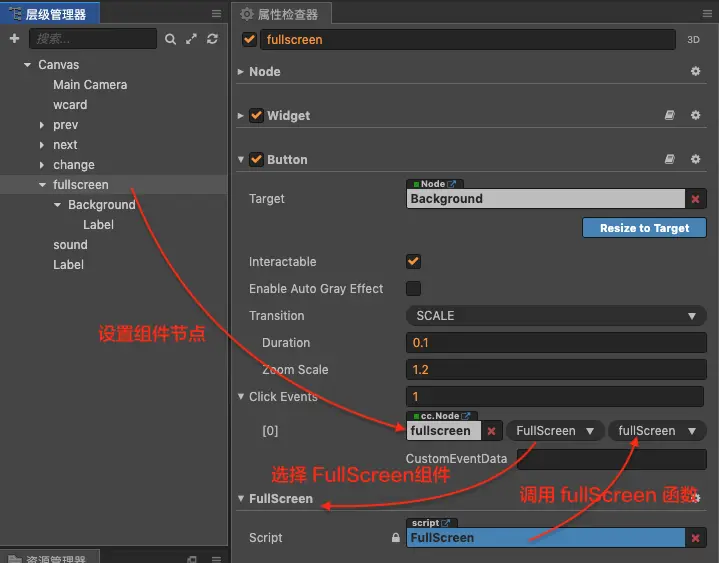
Task: Expand the change node arrow
Action: (42, 165)
